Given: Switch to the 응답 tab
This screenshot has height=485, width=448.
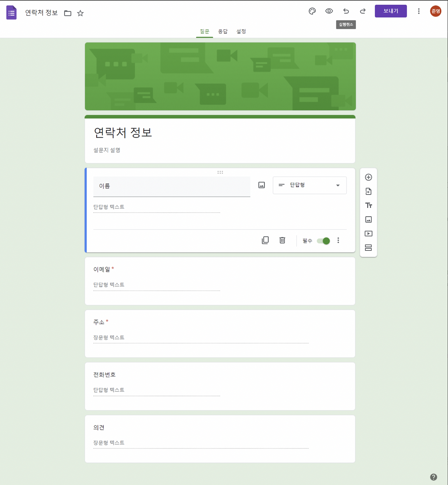Looking at the screenshot, I should [223, 31].
